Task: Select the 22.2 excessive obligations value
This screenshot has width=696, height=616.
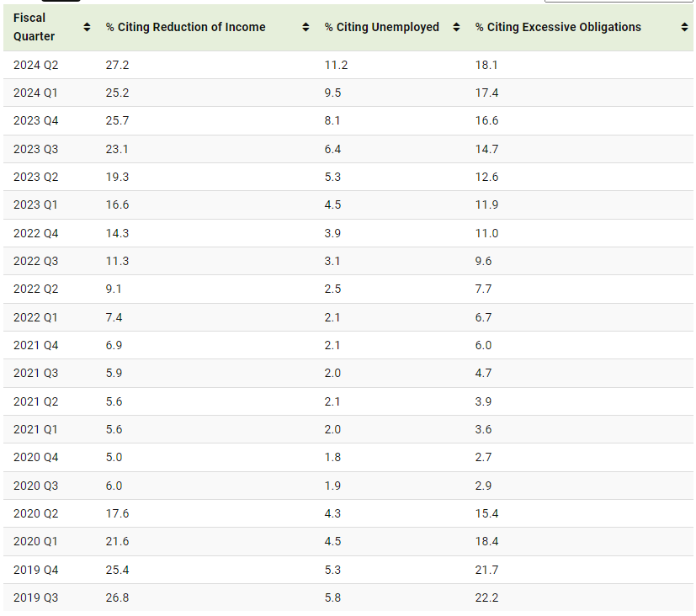Action: click(486, 597)
